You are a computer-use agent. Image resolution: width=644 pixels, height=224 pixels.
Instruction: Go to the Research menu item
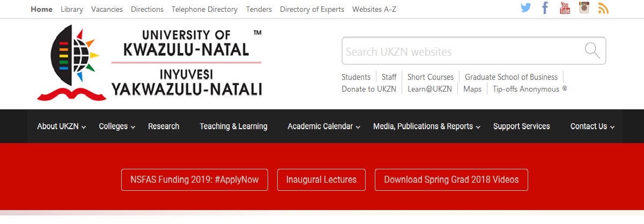[164, 126]
